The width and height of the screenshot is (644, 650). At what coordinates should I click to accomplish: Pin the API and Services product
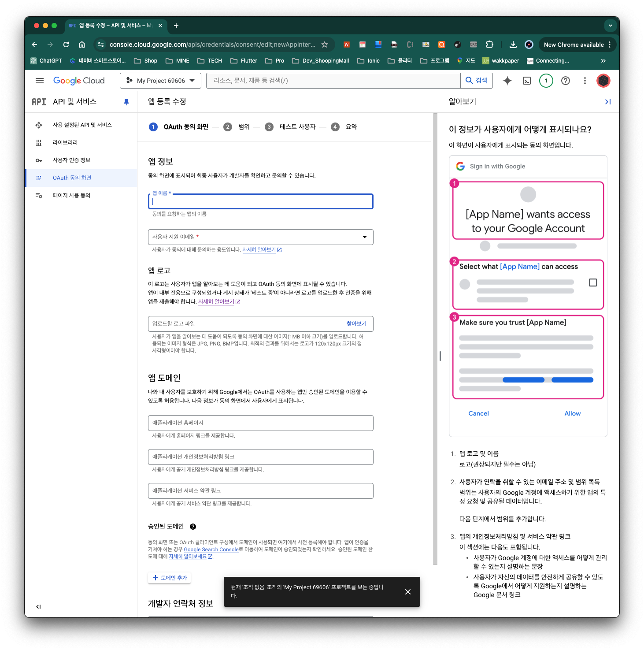126,102
